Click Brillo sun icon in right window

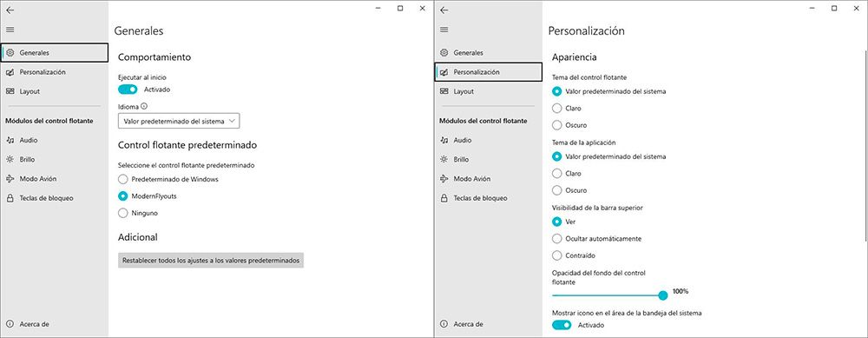click(x=444, y=160)
